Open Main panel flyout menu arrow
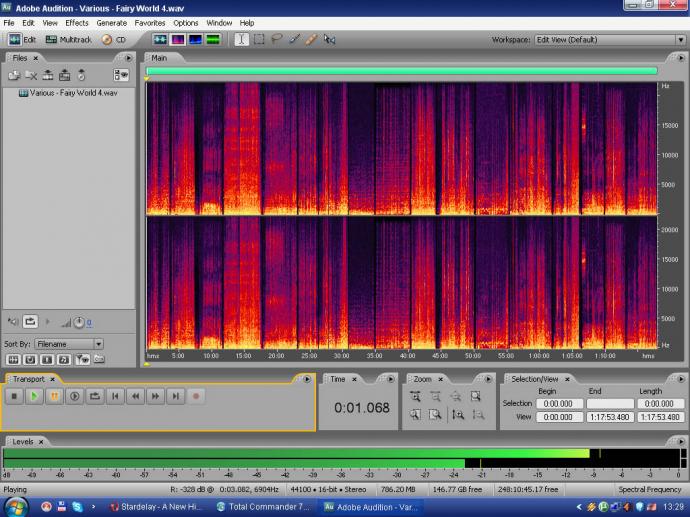 click(x=681, y=58)
